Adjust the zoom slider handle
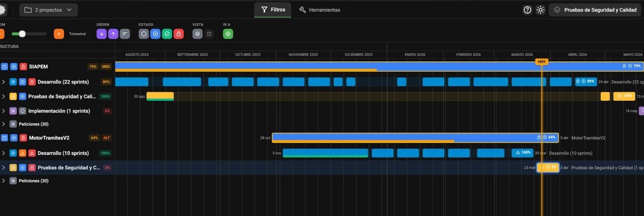 pos(22,34)
